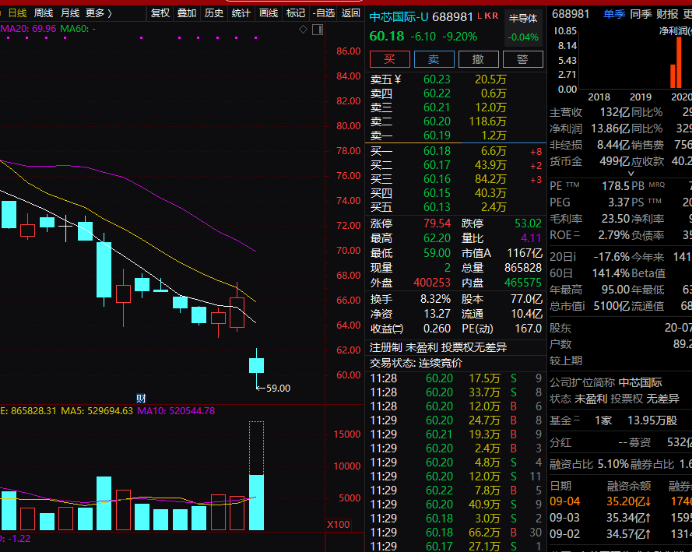
Task: Click the 警 alert button
Action: [523, 59]
